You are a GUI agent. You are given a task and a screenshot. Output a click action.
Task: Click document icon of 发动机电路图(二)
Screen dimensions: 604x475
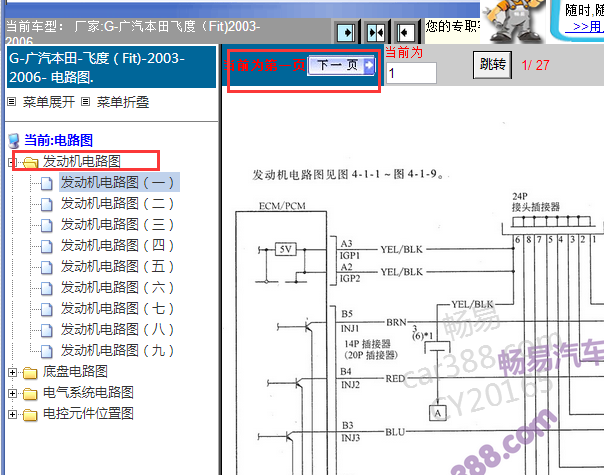pos(47,205)
